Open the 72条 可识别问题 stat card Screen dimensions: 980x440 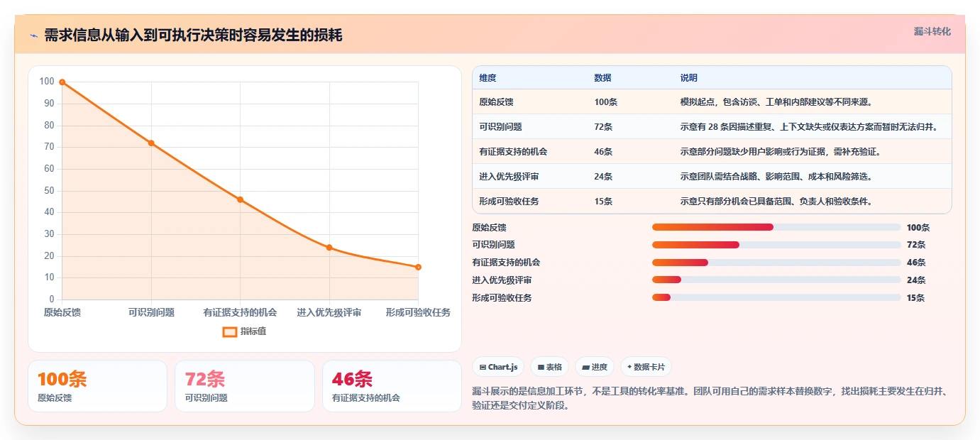pyautogui.click(x=244, y=386)
